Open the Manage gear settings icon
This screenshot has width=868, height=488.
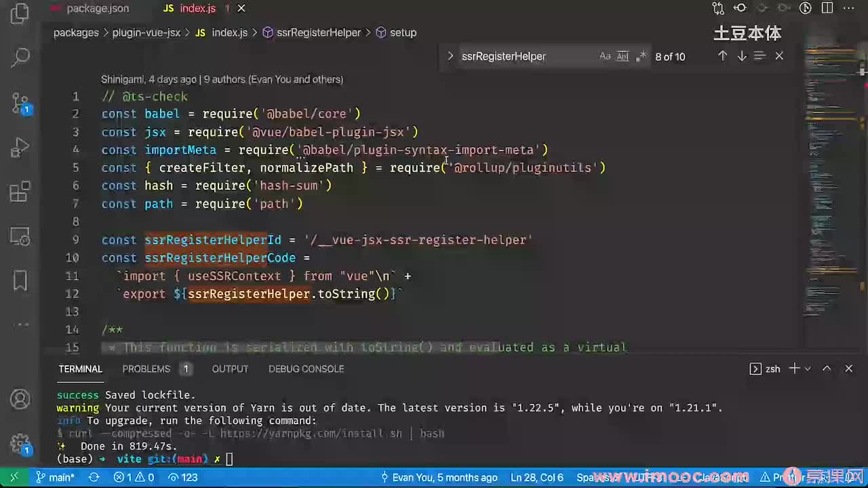(20, 444)
